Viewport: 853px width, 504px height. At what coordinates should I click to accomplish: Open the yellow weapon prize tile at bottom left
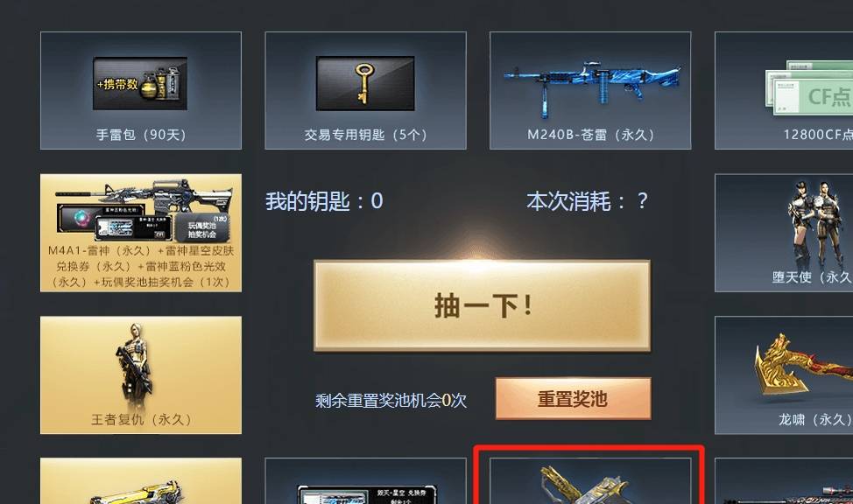coord(141,480)
